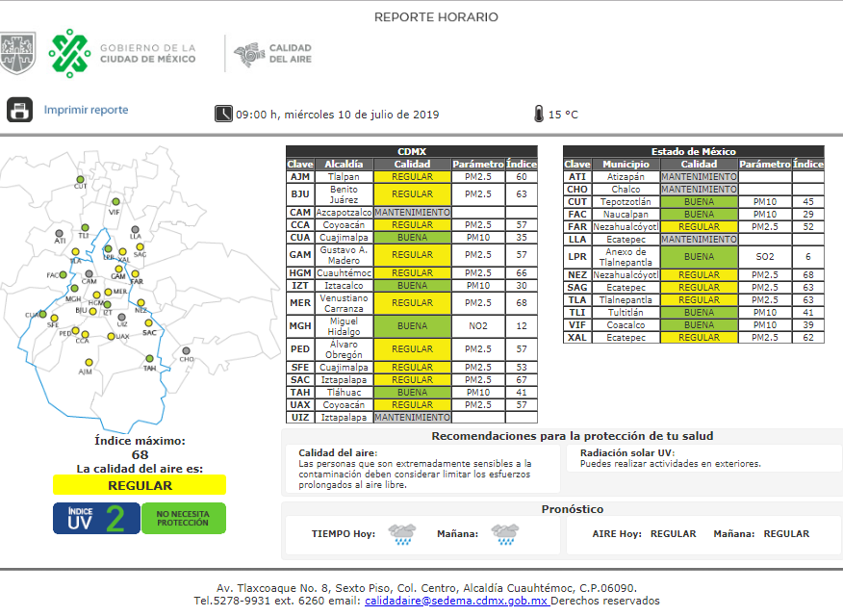Screen dimensions: 843x616
Task: Click the Radiación solar UV recommendation text
Action: pyautogui.click(x=671, y=463)
